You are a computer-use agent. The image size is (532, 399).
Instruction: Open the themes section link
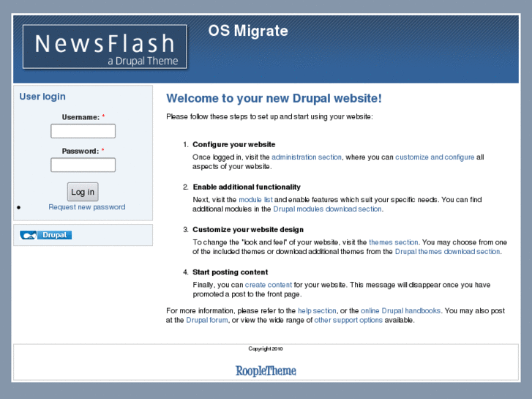click(393, 242)
